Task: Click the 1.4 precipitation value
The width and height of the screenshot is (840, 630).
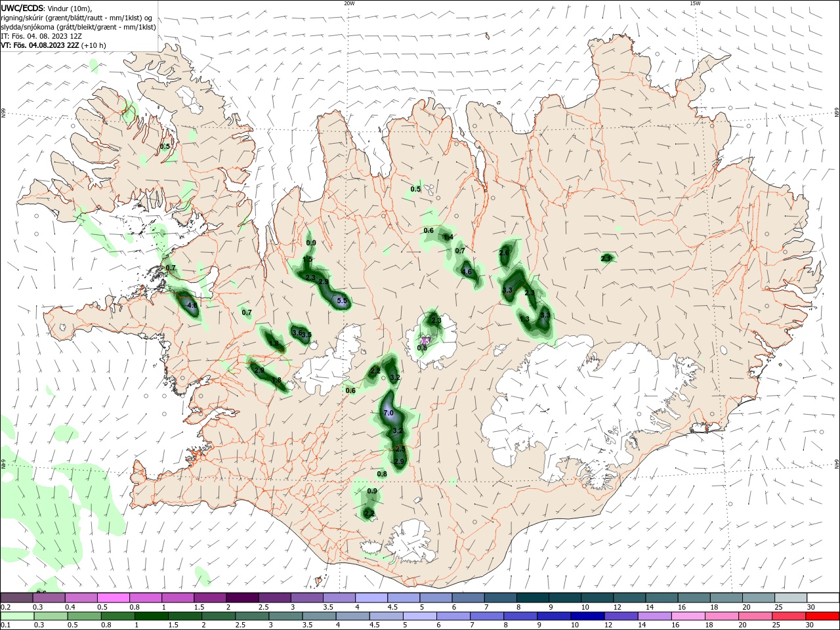Action: [449, 237]
